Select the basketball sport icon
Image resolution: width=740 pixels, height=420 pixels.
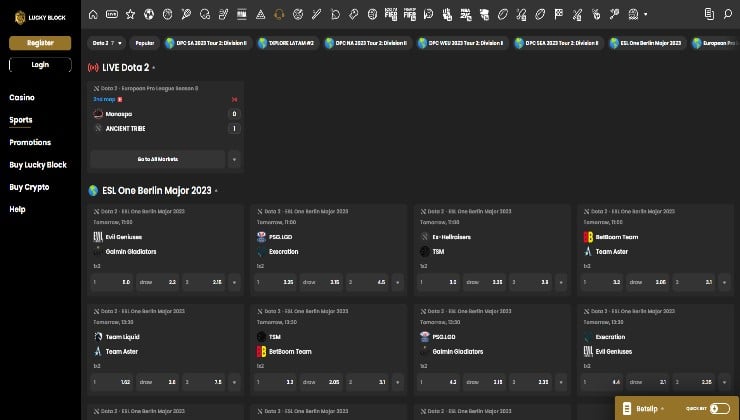168,15
